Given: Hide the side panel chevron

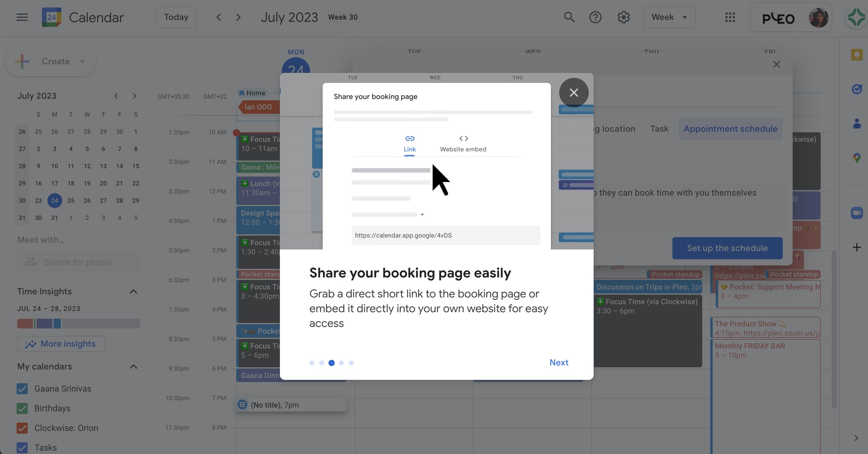Looking at the screenshot, I should pyautogui.click(x=856, y=438).
